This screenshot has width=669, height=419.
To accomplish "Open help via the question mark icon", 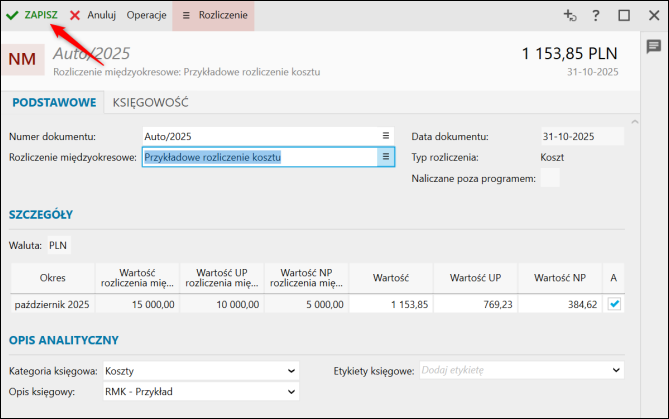I will pyautogui.click(x=596, y=15).
